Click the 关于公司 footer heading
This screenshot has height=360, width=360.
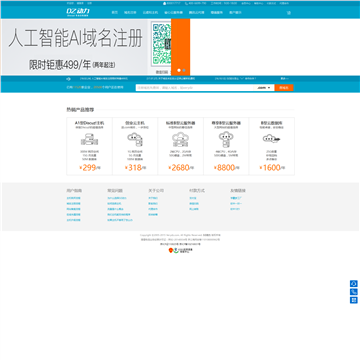[156, 191]
